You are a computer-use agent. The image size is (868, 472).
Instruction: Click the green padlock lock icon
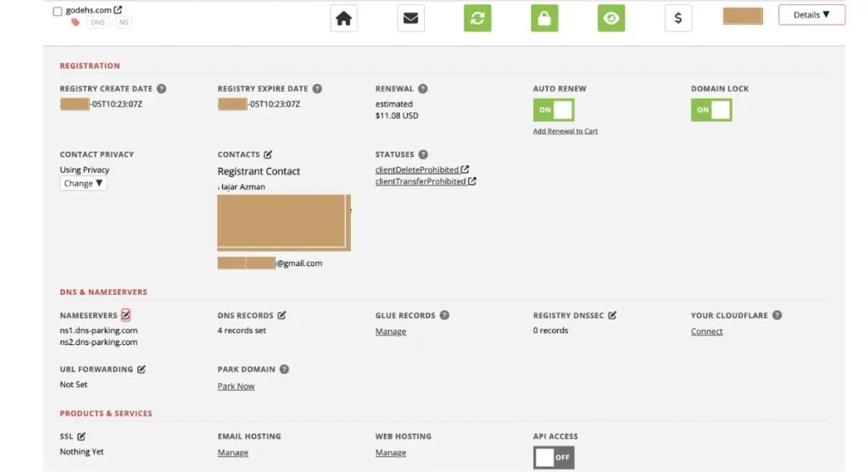coord(544,19)
